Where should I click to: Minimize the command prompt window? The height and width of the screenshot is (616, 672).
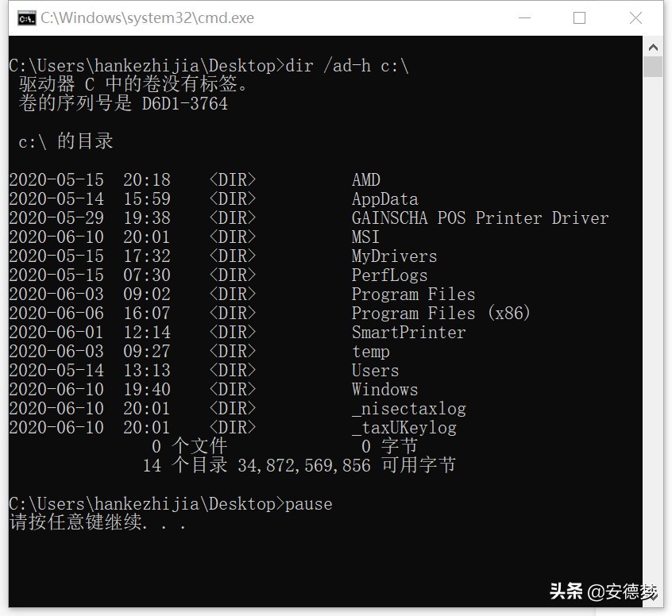pos(523,17)
